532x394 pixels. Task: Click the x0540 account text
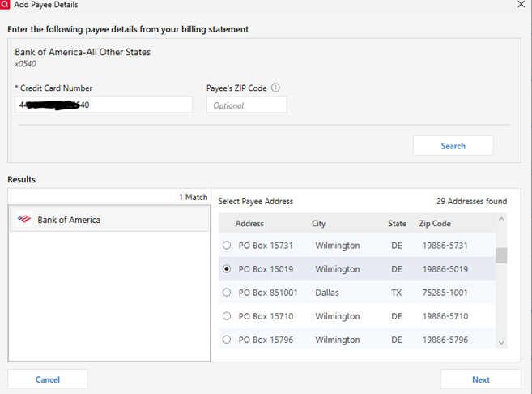[25, 64]
